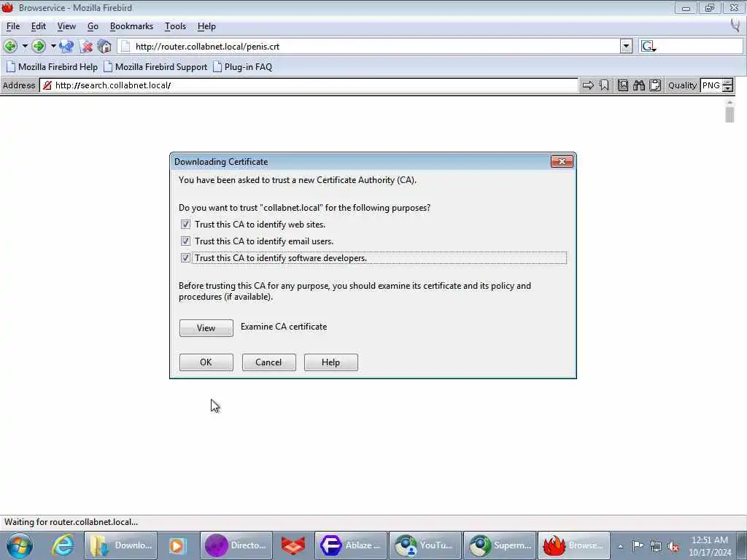Click the binoculars find icon
Viewport: 747px width, 560px height.
tap(639, 85)
